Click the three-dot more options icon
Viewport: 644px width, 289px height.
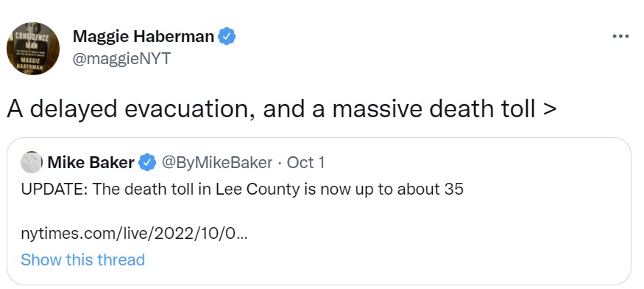pos(620,37)
